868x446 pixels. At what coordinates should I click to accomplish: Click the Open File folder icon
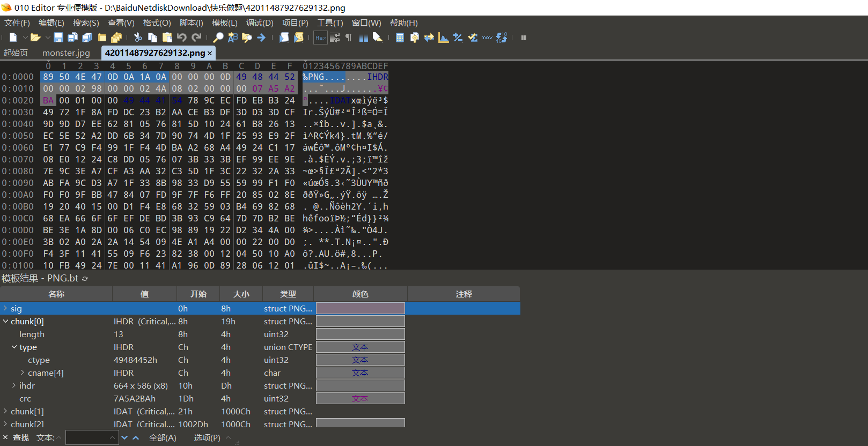(x=35, y=38)
